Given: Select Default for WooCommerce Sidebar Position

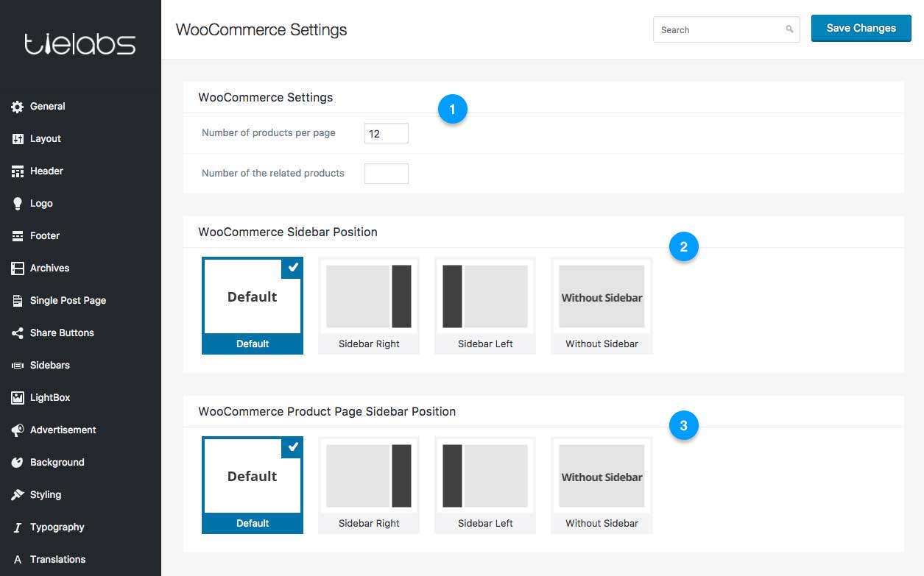Looking at the screenshot, I should click(x=253, y=305).
